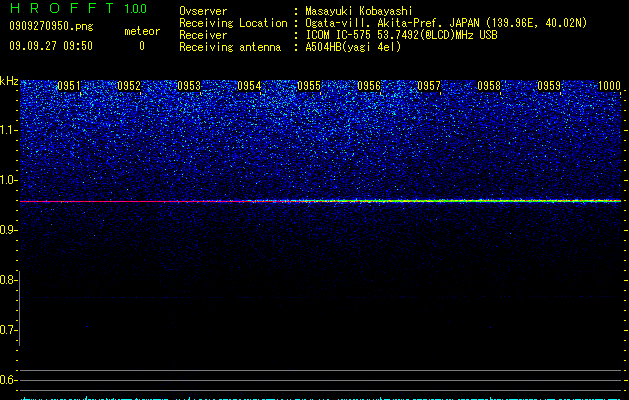Click the 0957 time marker
629x400 pixels.
[429, 86]
